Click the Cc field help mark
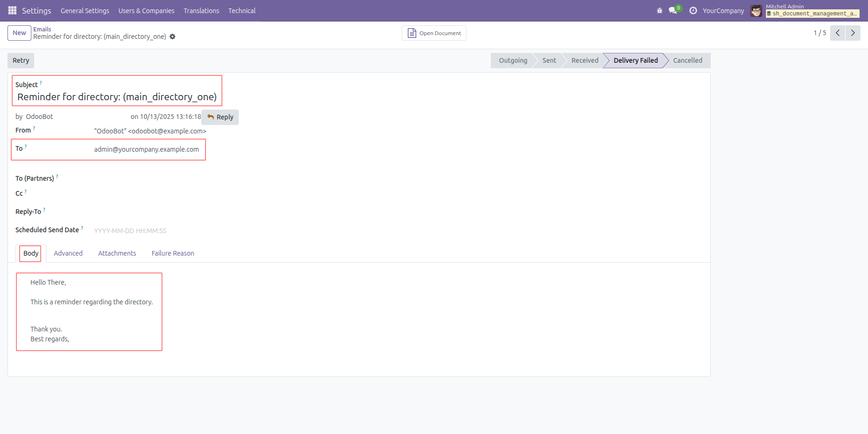The width and height of the screenshot is (868, 434). pyautogui.click(x=26, y=191)
